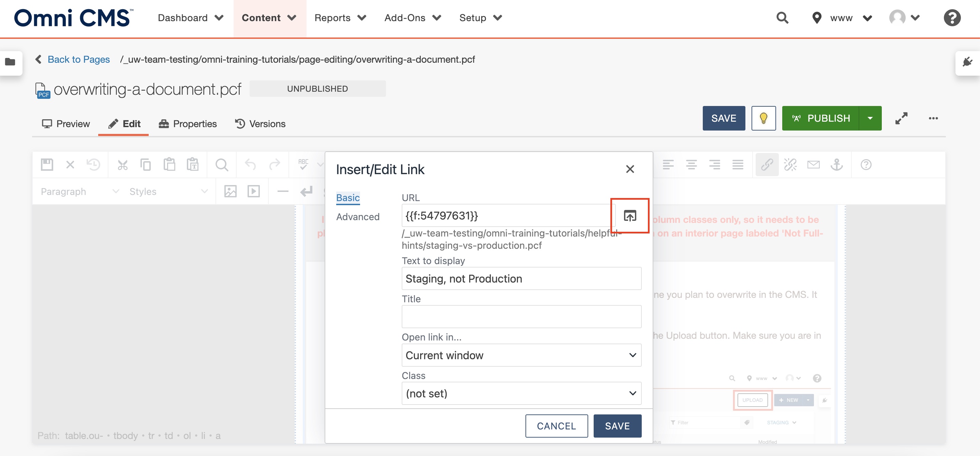This screenshot has width=980, height=456.
Task: Switch to the Preview tab
Action: tap(65, 123)
